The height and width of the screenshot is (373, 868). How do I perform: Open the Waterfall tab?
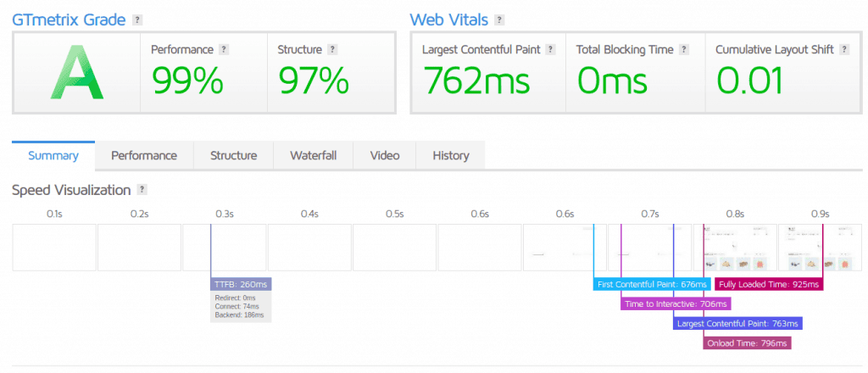pyautogui.click(x=313, y=155)
